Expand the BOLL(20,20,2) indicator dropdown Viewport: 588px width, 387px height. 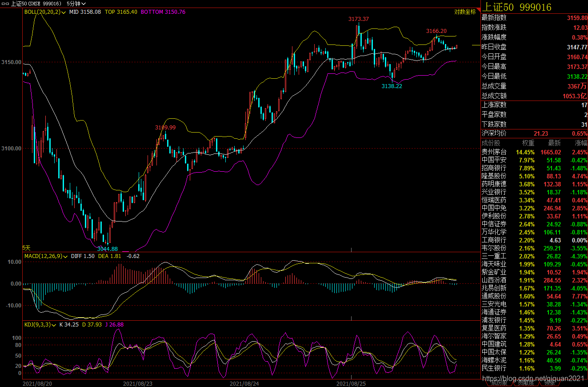click(45, 12)
